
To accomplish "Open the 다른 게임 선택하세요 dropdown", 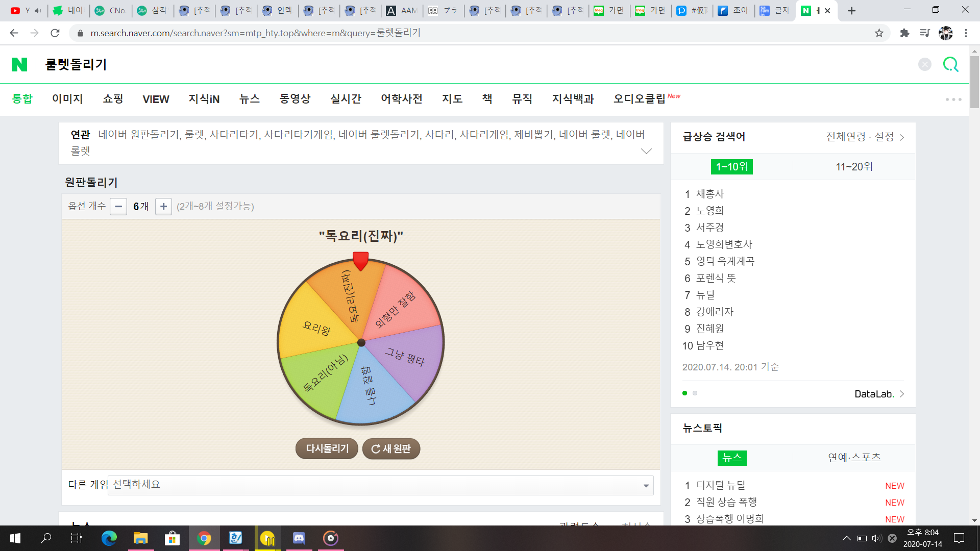I will pyautogui.click(x=380, y=485).
